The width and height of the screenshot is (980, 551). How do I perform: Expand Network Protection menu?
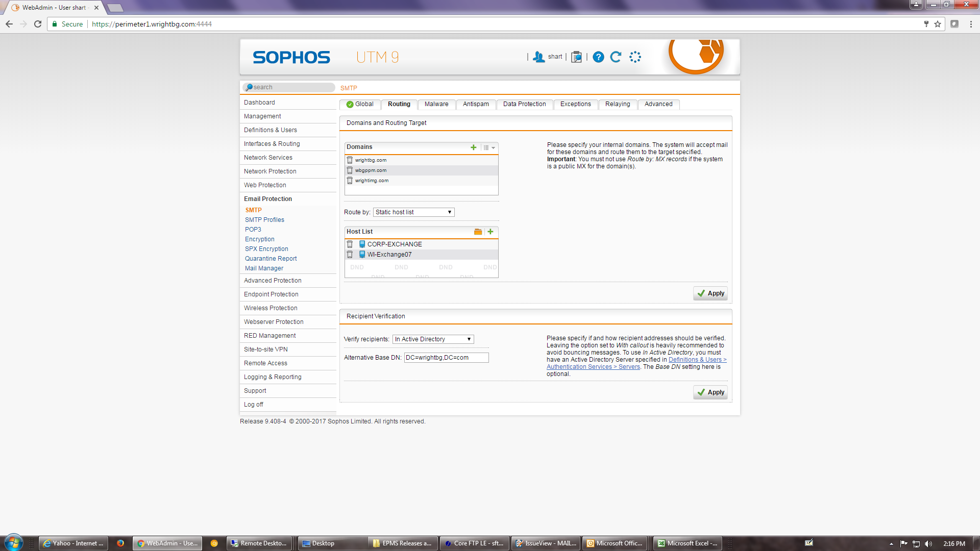pyautogui.click(x=288, y=171)
